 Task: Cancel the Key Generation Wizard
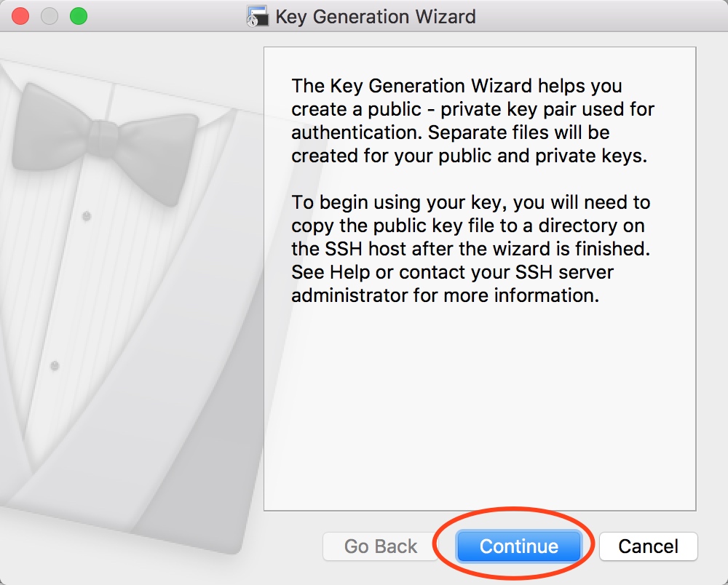point(648,546)
